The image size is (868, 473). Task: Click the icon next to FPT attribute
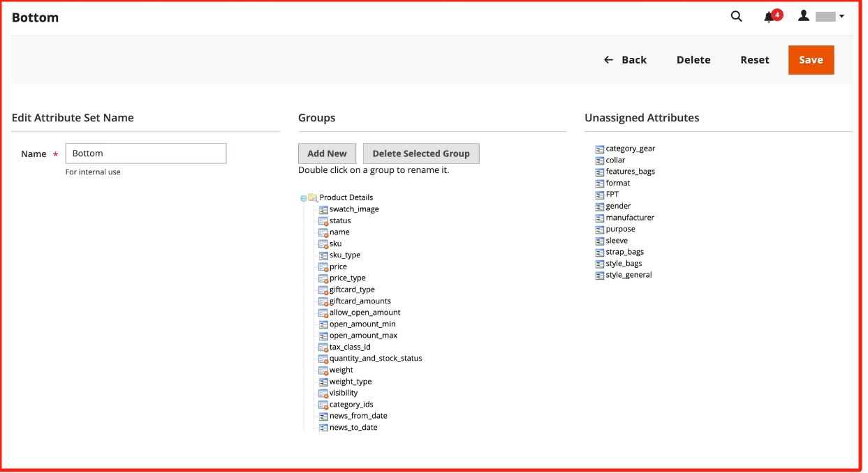click(x=599, y=195)
